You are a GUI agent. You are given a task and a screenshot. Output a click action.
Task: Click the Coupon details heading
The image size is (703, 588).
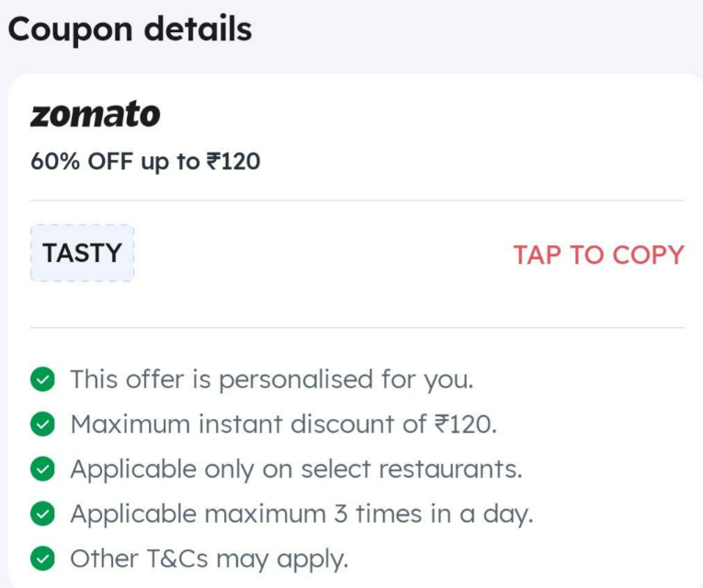pyautogui.click(x=130, y=29)
